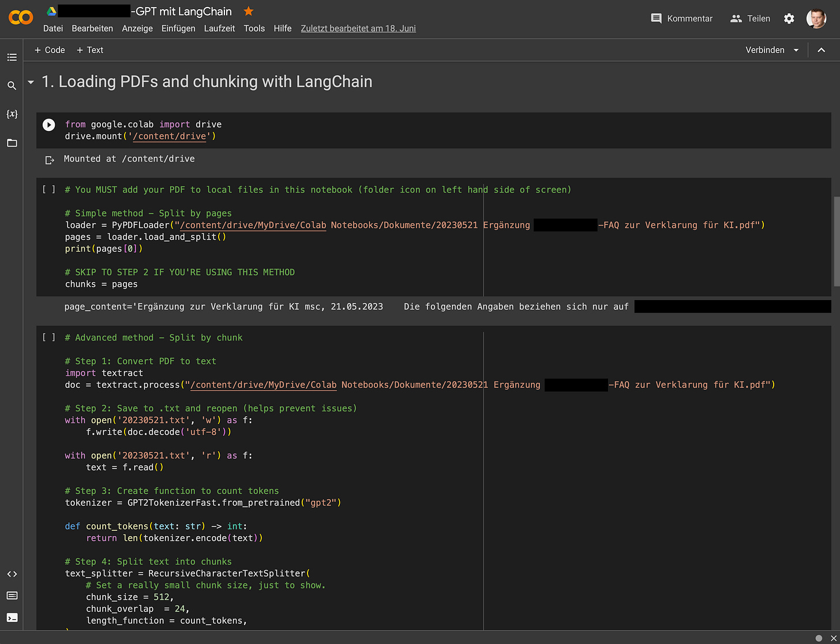Open the Datei menu

[53, 28]
